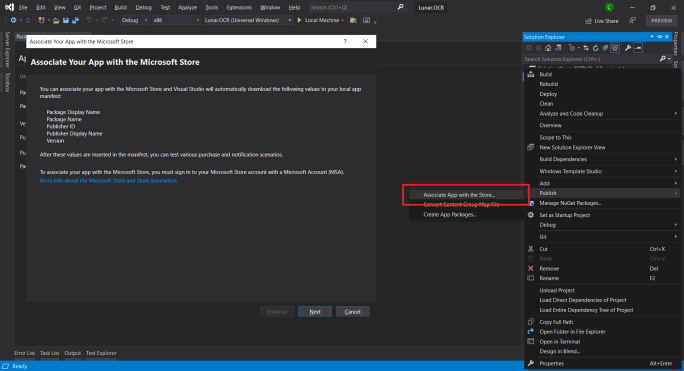Open More info about Microsoft Store link
This screenshot has width=684, height=371.
[x=108, y=181]
